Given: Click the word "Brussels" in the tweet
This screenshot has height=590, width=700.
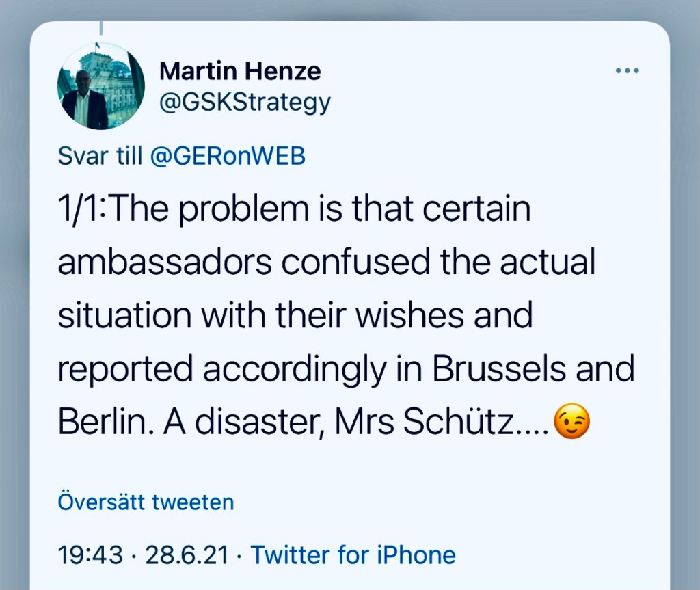Looking at the screenshot, I should click(x=499, y=370).
